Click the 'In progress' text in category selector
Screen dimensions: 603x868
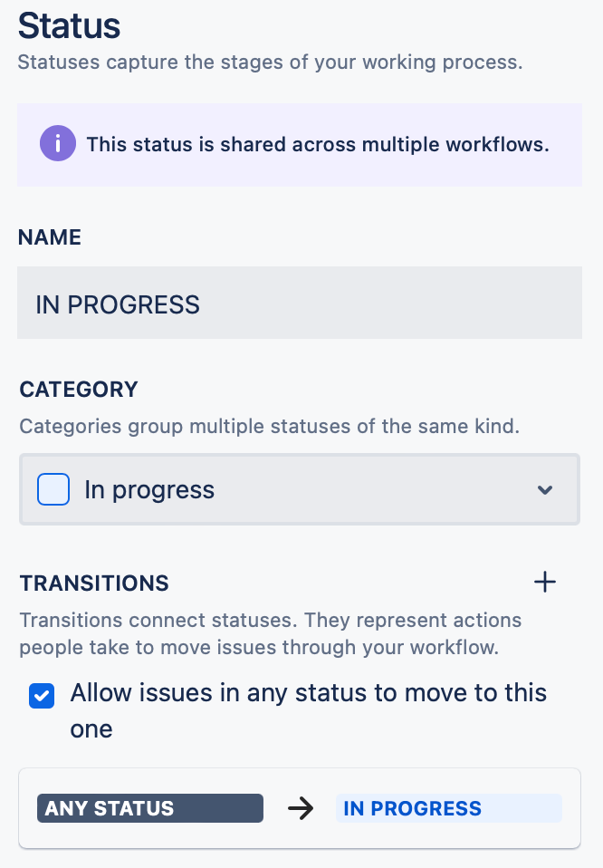(x=149, y=490)
